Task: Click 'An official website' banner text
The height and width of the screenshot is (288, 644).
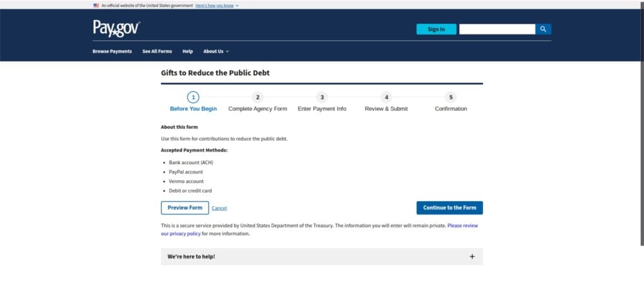Action: click(x=147, y=5)
